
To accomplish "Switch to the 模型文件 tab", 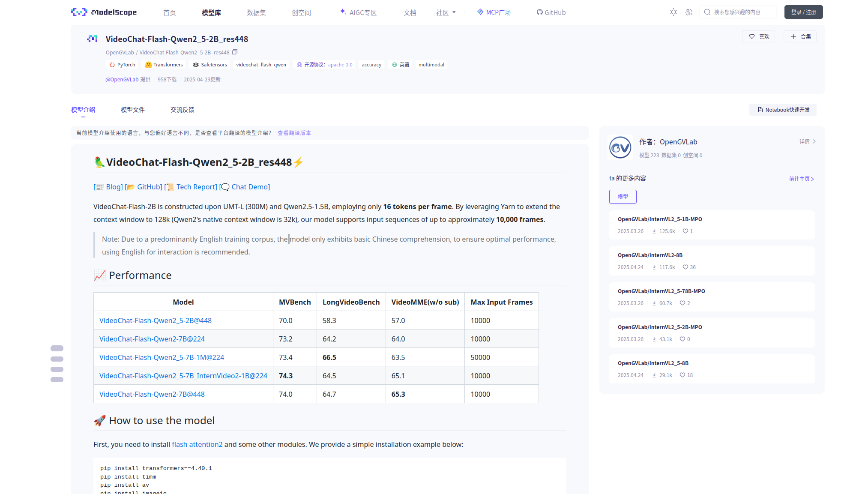I will (x=132, y=110).
